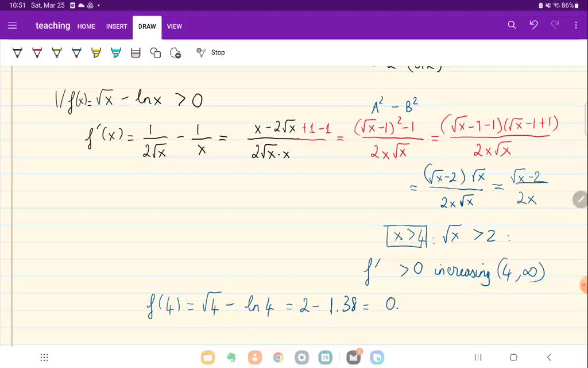Pick the green pen tool
The image size is (588, 368).
[56, 52]
